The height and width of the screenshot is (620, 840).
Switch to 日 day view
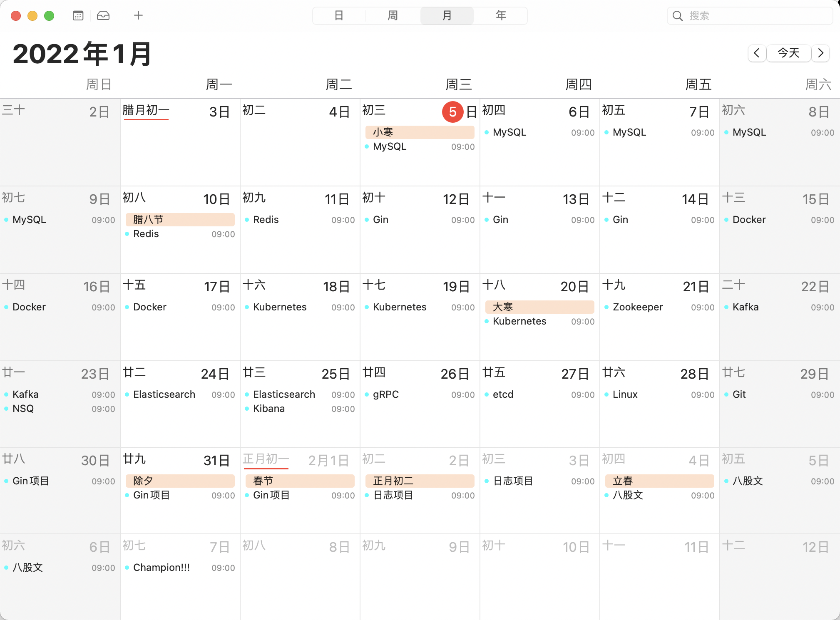(339, 16)
